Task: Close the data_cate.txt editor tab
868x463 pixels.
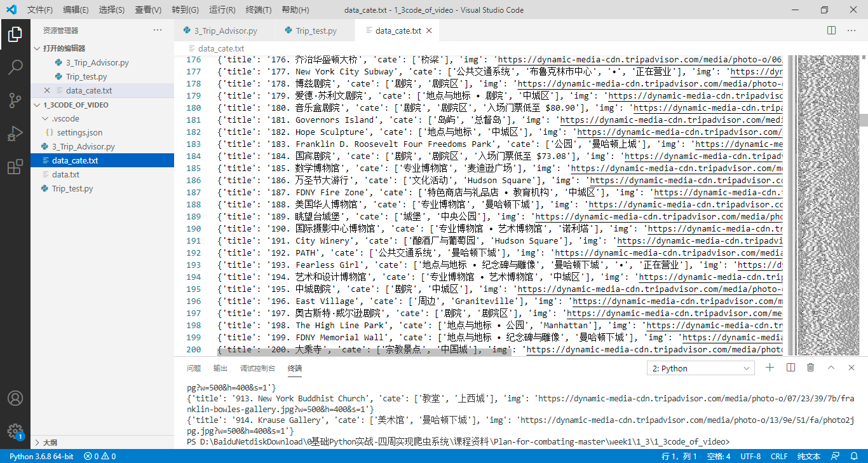Action: click(429, 31)
